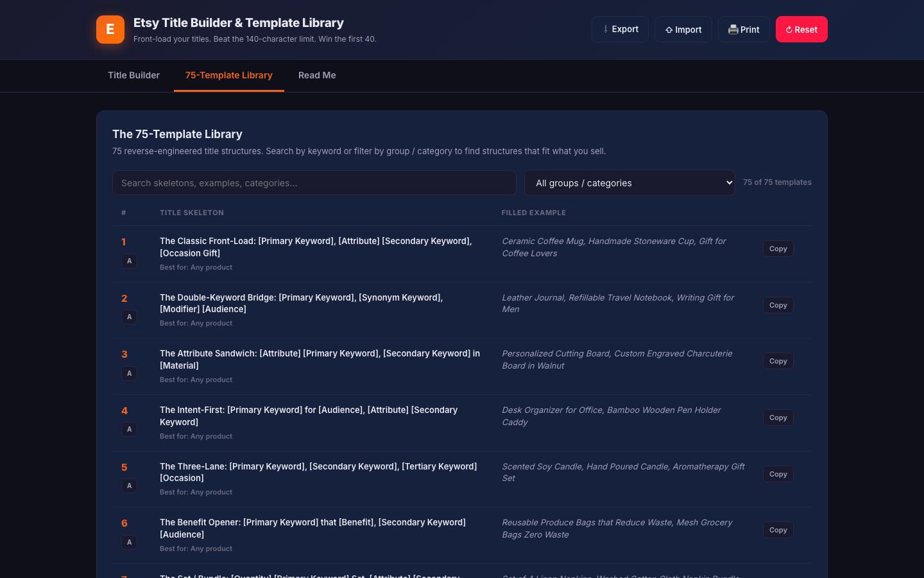Viewport: 924px width, 578px height.
Task: Click the Personalized Cutting Board filled example
Action: [617, 360]
